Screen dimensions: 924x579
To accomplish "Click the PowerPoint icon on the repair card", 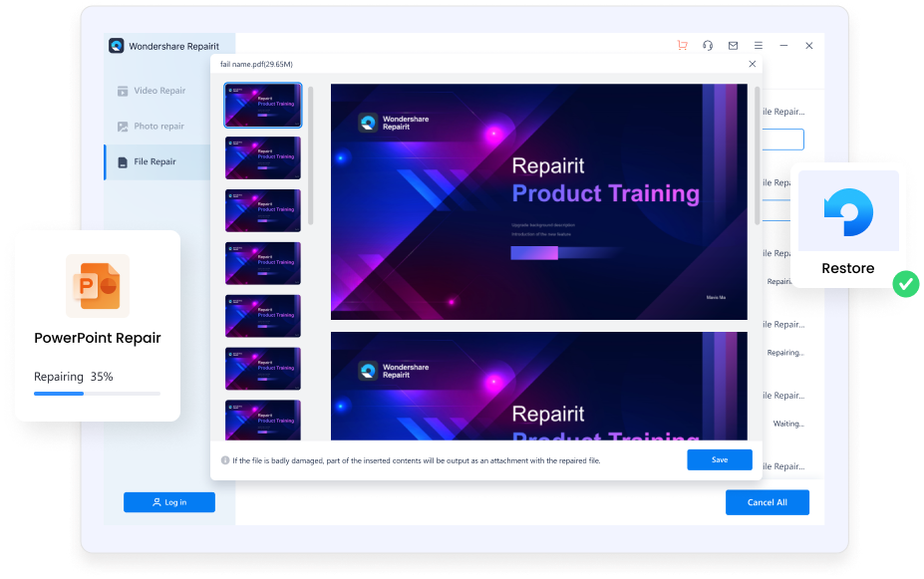I will pos(98,286).
